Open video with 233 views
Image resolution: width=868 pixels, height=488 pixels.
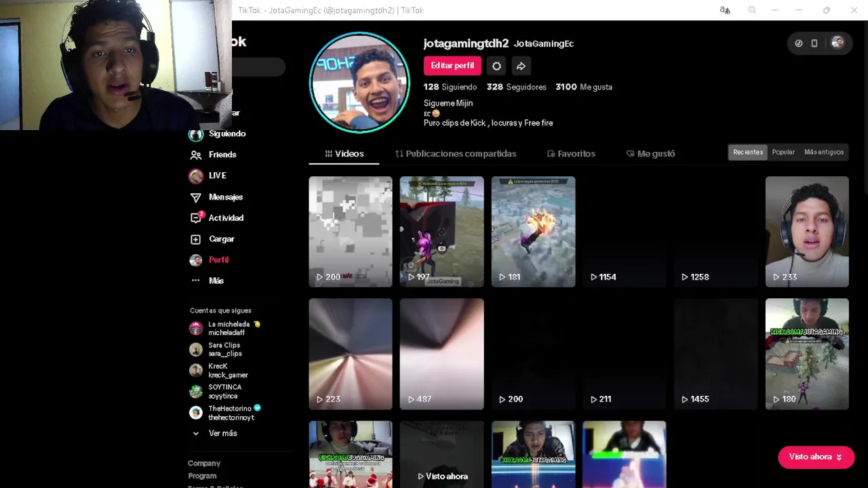pyautogui.click(x=807, y=232)
